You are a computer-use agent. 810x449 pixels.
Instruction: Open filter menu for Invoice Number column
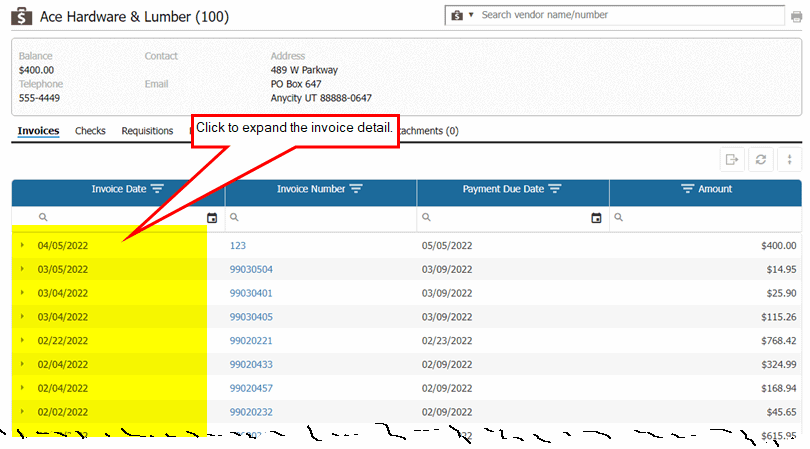coord(356,189)
